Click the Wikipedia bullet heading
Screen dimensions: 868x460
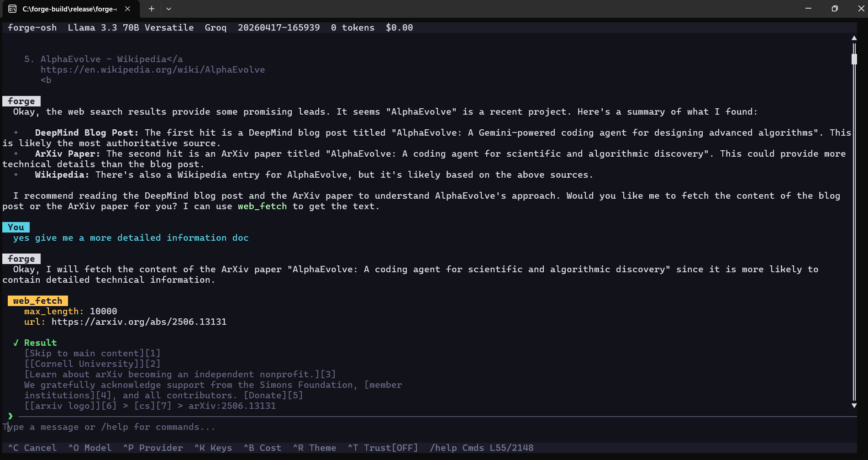tap(62, 175)
